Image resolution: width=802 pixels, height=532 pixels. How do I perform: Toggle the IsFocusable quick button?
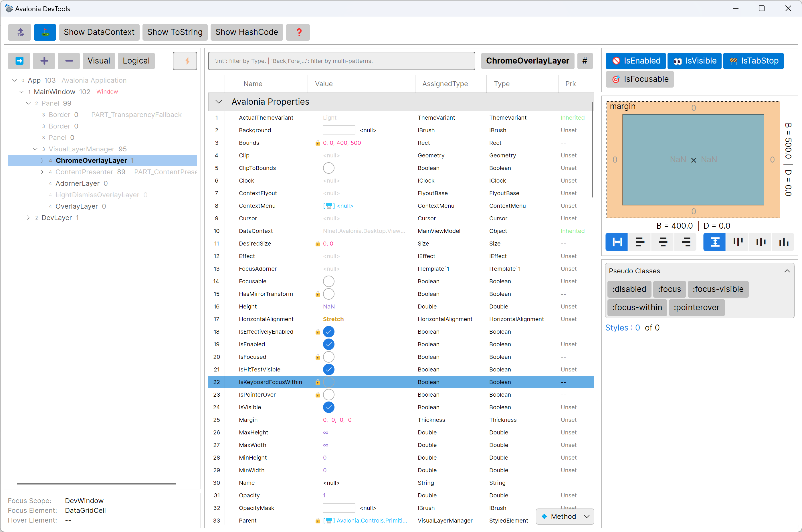pyautogui.click(x=640, y=79)
